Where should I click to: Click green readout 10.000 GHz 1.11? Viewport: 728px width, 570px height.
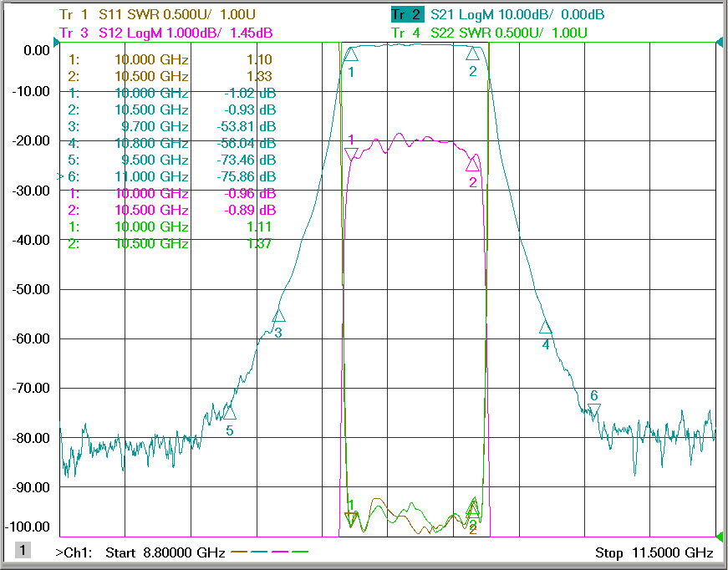coord(170,227)
